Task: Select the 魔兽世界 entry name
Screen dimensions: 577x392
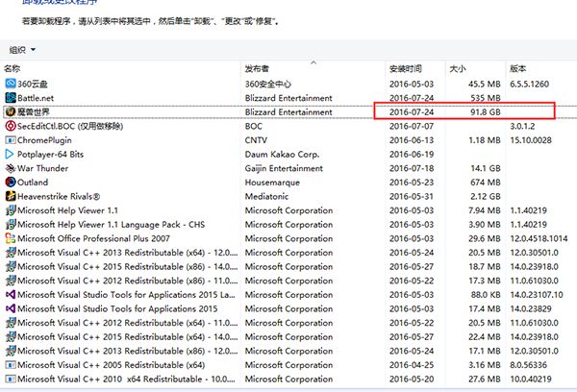Action: [33, 111]
